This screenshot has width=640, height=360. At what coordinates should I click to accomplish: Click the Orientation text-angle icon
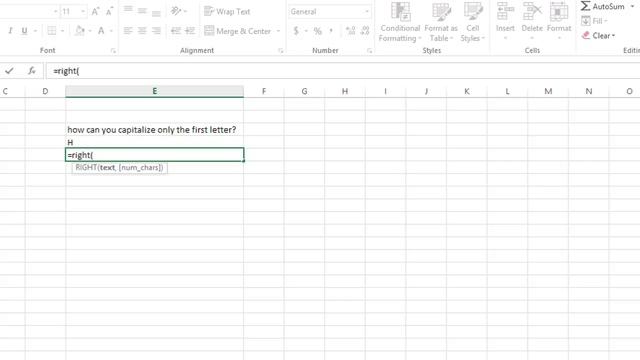pos(176,11)
